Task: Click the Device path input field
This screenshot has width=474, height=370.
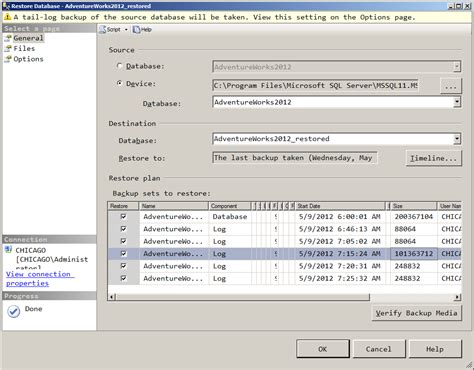Action: 315,85
